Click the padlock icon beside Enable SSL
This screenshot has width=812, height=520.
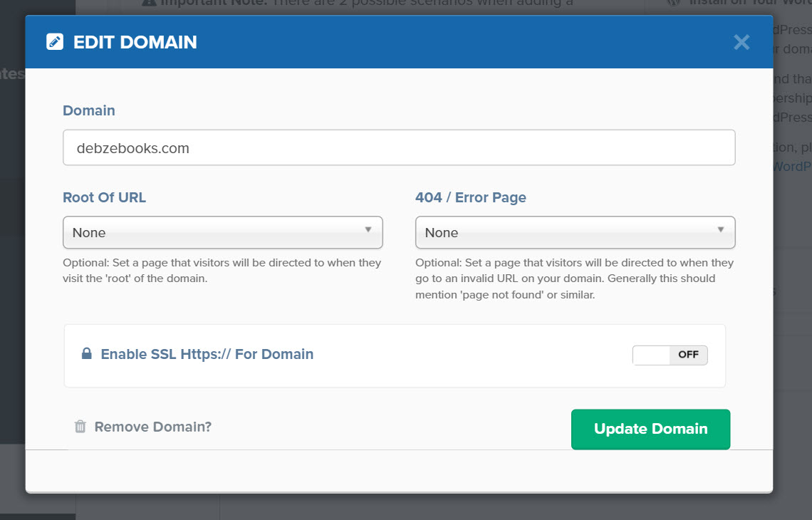[86, 354]
